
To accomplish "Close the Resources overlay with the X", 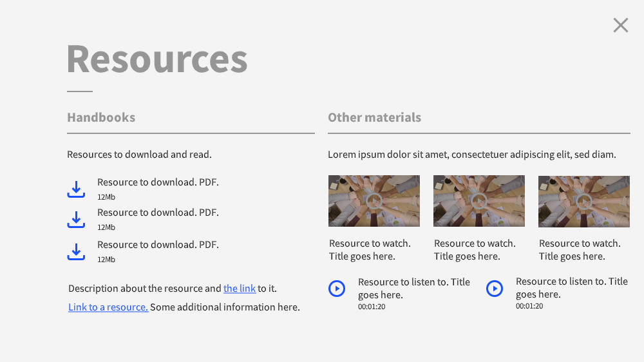I will pos(621,25).
